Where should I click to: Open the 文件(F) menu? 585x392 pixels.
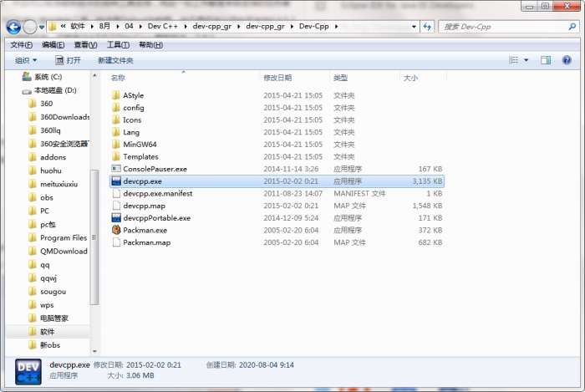[x=21, y=45]
